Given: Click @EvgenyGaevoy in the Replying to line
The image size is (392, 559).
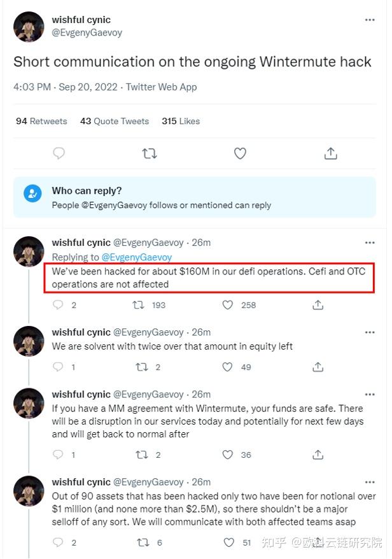Looking at the screenshot, I should pyautogui.click(x=137, y=257).
